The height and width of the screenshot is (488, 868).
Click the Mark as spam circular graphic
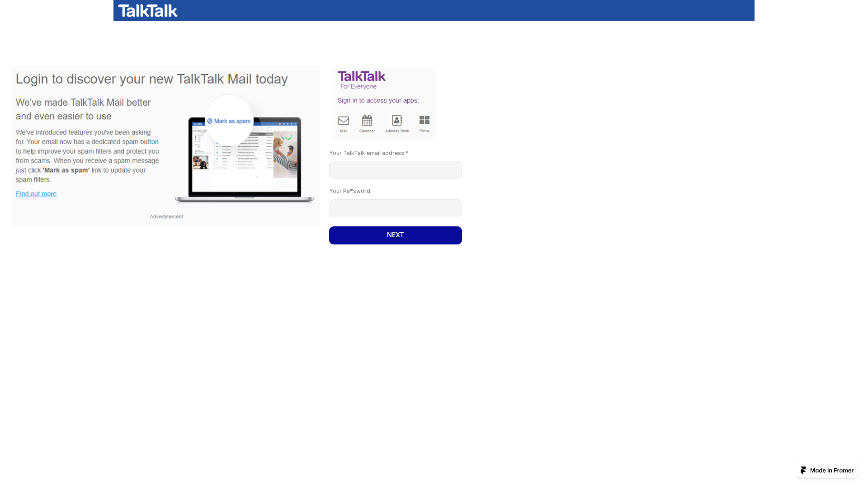coord(229,121)
